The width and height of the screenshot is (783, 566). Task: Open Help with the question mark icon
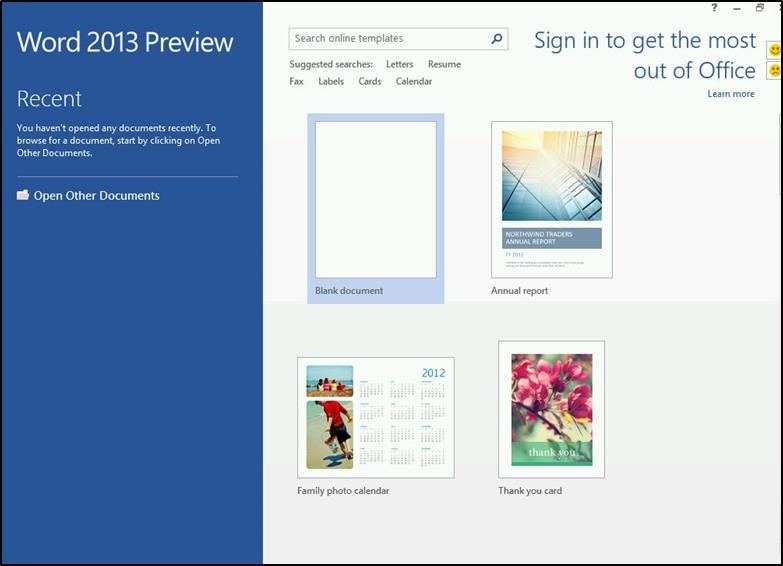point(714,7)
